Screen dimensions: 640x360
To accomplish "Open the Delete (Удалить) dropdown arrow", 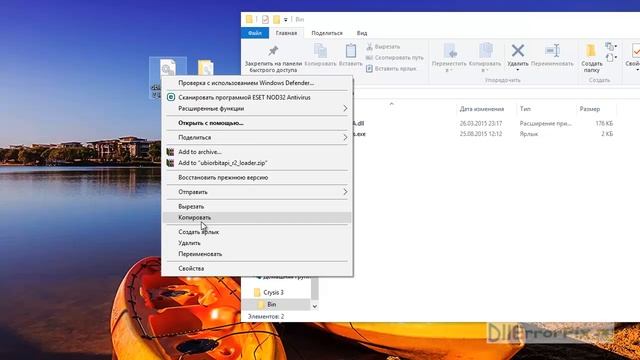I will coord(518,70).
